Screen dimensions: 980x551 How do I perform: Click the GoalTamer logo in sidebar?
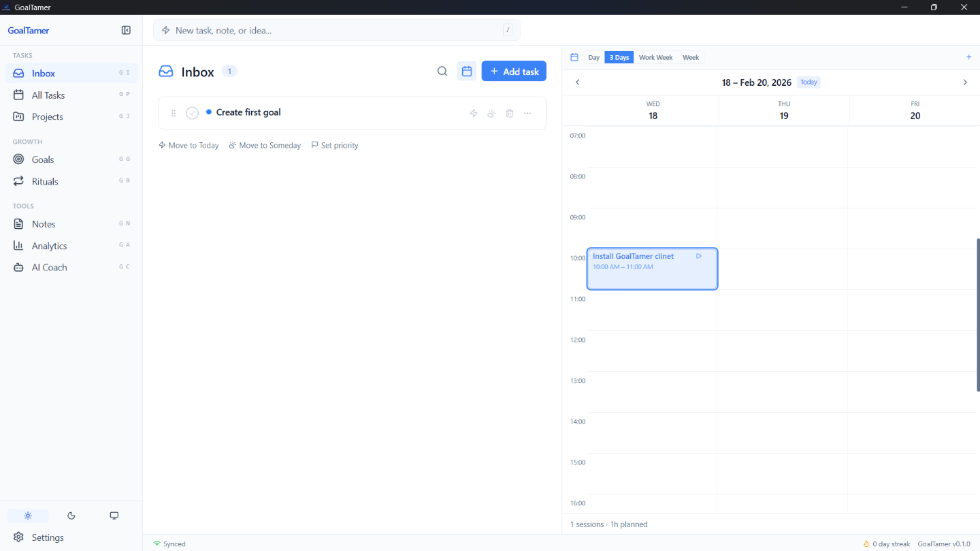pyautogui.click(x=29, y=30)
